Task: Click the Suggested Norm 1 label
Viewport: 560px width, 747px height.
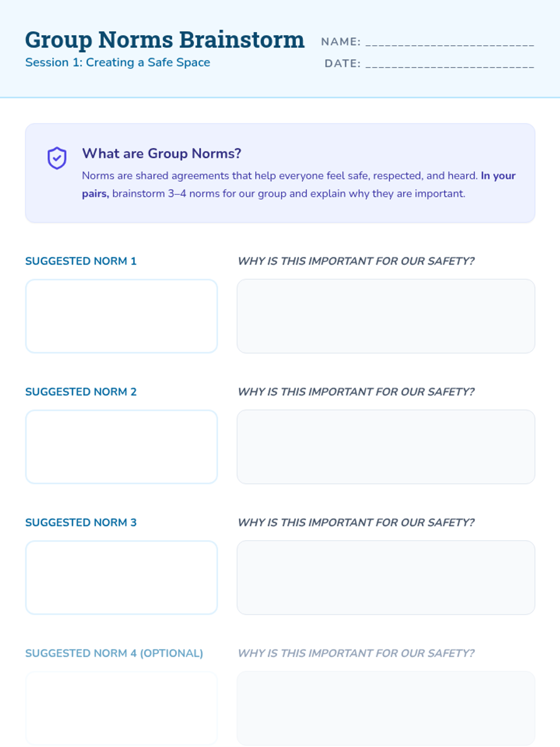Action: pyautogui.click(x=81, y=261)
